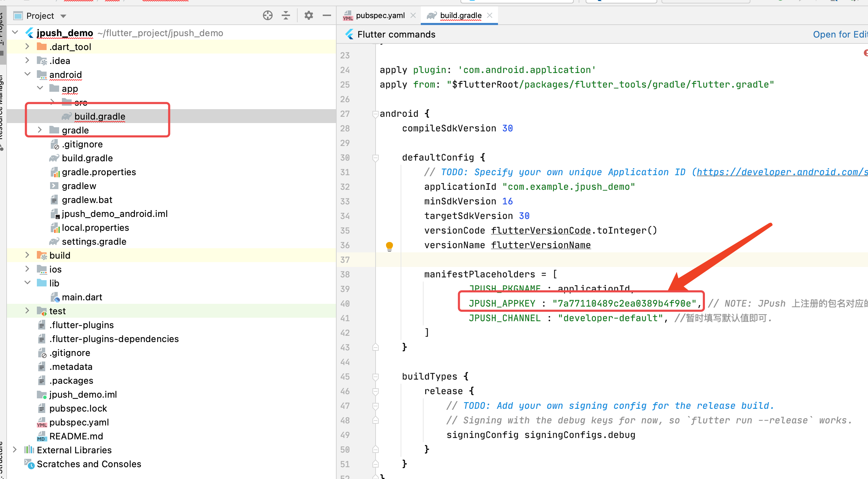Open Project panel settings gear
The height and width of the screenshot is (479, 868).
pyautogui.click(x=308, y=15)
